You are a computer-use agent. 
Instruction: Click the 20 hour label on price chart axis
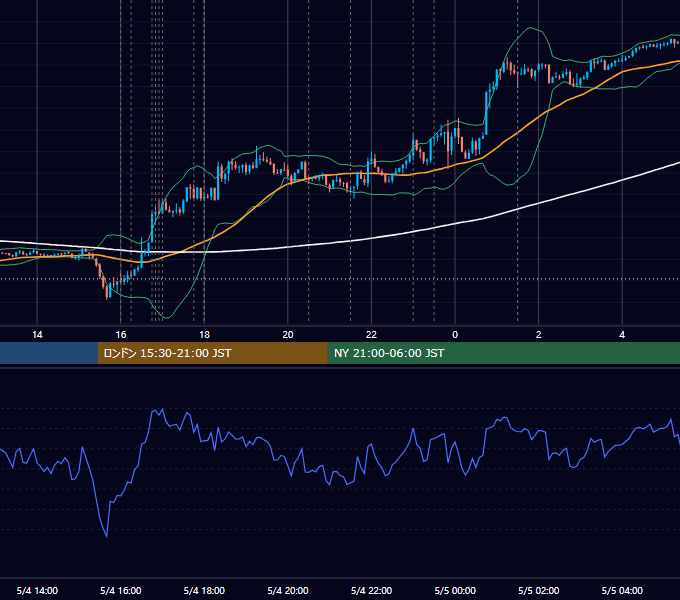(x=288, y=335)
